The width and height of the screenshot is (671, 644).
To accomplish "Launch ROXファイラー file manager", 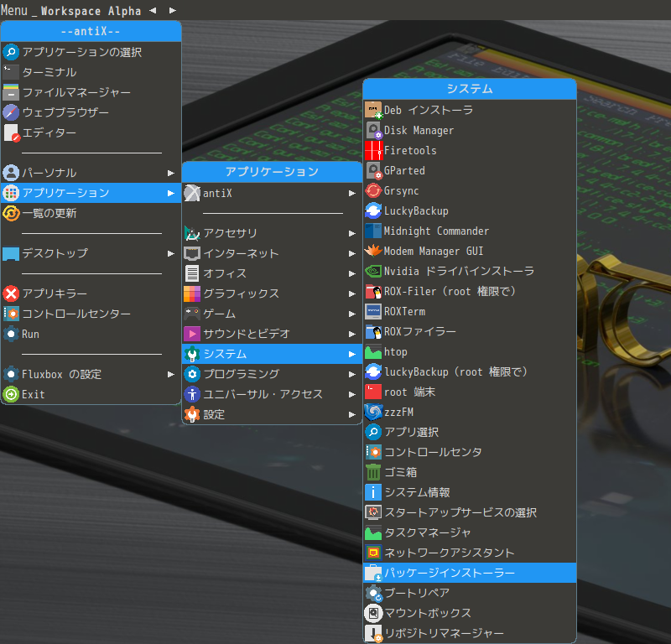I will tap(470, 331).
